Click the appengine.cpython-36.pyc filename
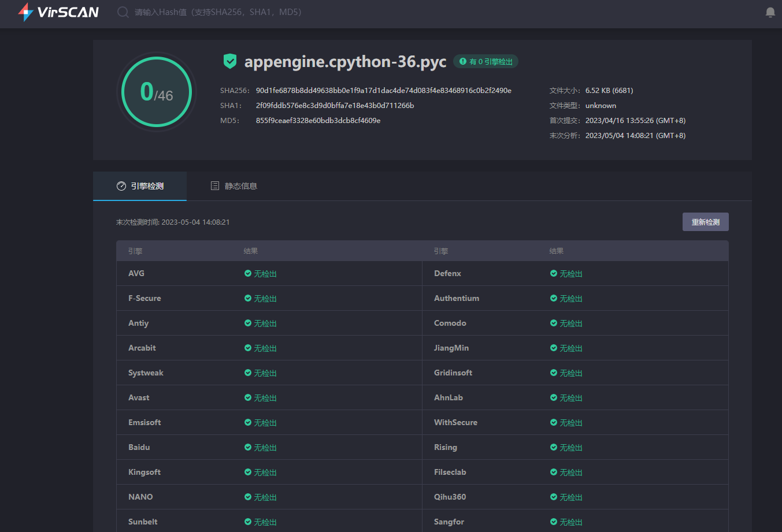 pyautogui.click(x=346, y=62)
